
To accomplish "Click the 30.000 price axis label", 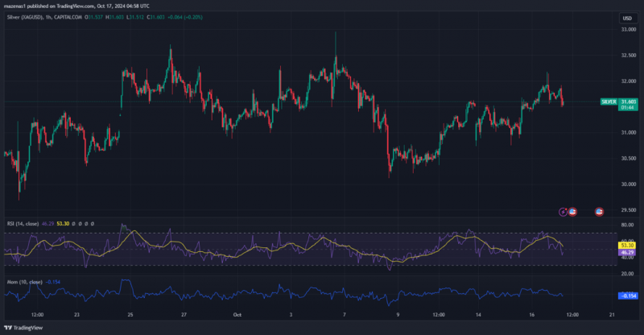I will click(629, 184).
